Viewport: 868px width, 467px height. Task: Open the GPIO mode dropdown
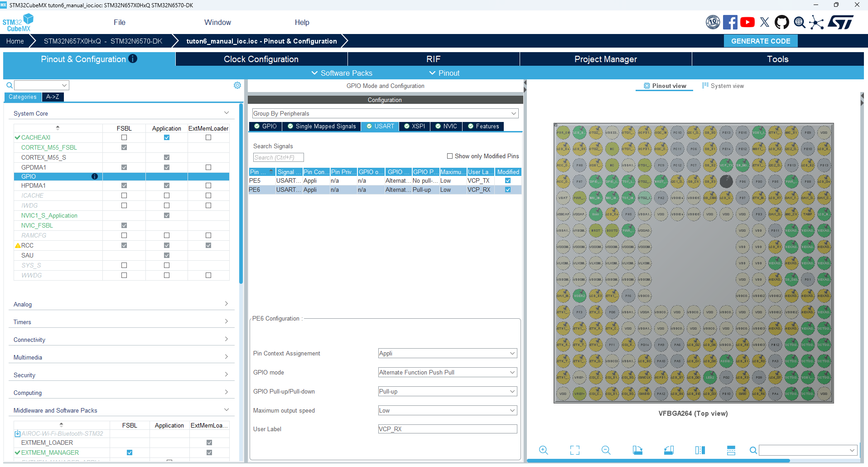[x=448, y=372]
